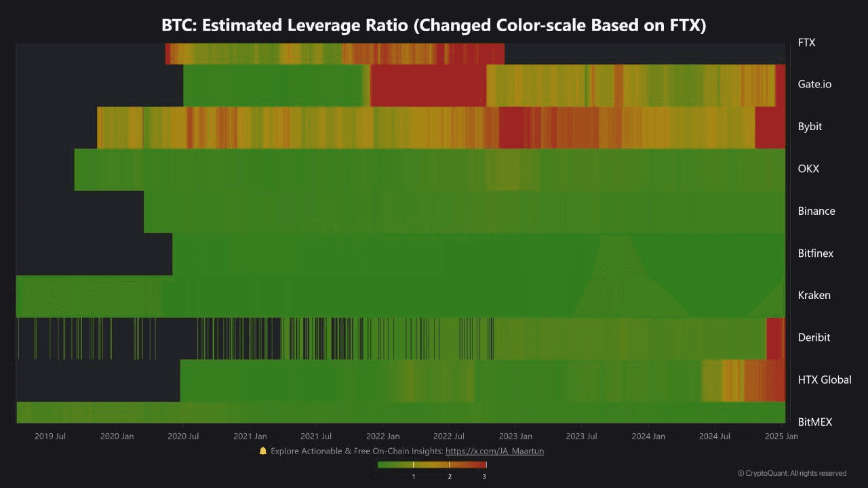Click the 2022 Jul axis label

[449, 436]
